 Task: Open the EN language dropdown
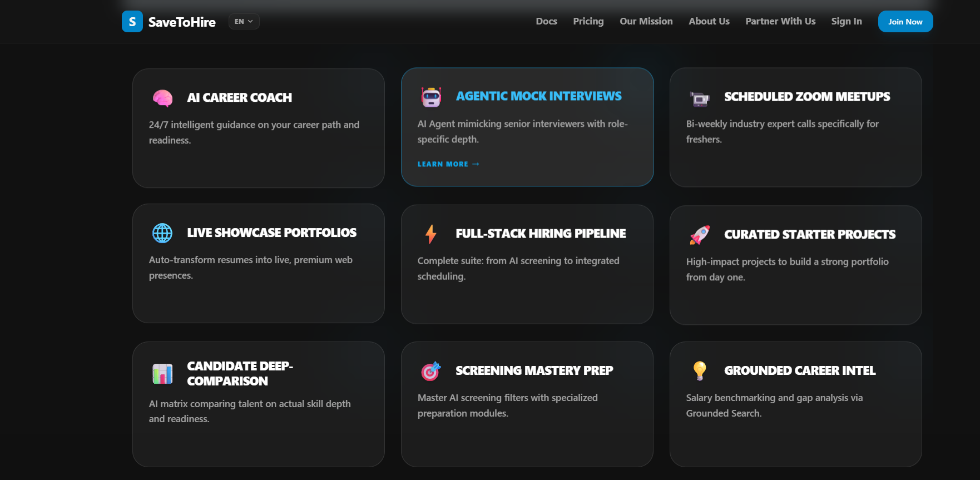coord(244,22)
